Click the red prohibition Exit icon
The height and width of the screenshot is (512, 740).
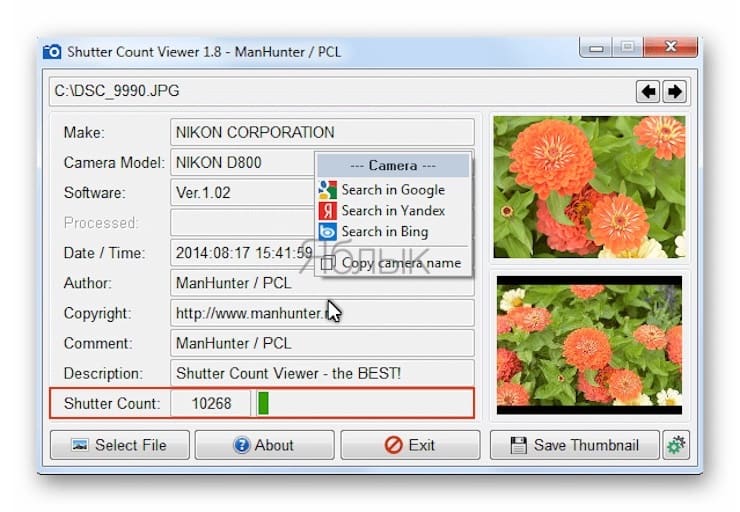point(394,445)
